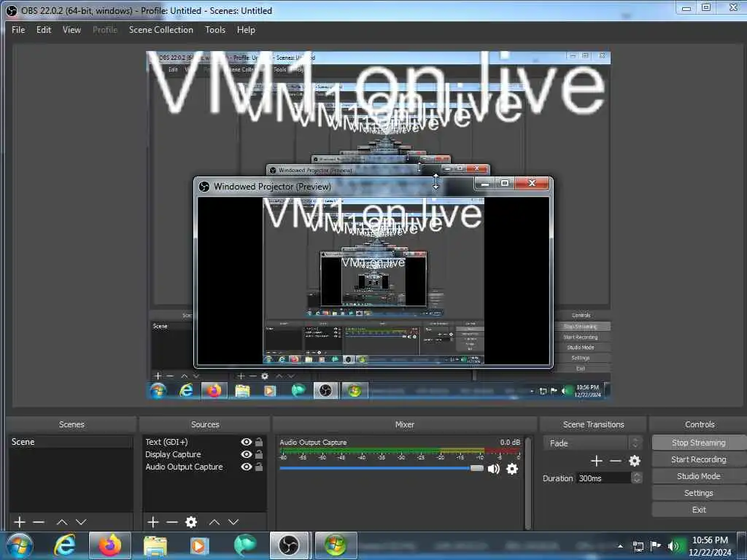Show hidden tray icons arrow
The width and height of the screenshot is (747, 560).
[620, 546]
